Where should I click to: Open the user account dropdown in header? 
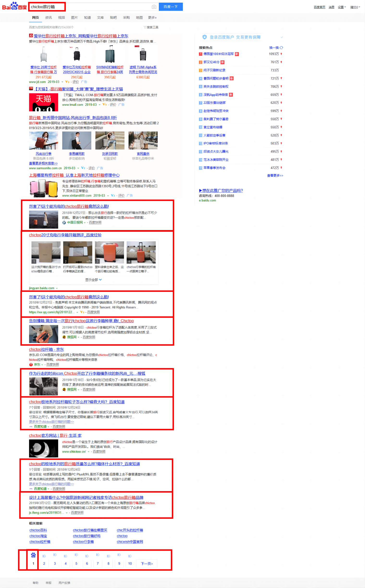(355, 7)
